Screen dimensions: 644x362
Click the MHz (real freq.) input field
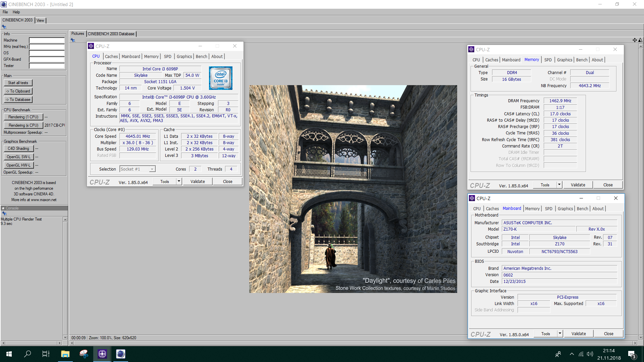(47, 47)
